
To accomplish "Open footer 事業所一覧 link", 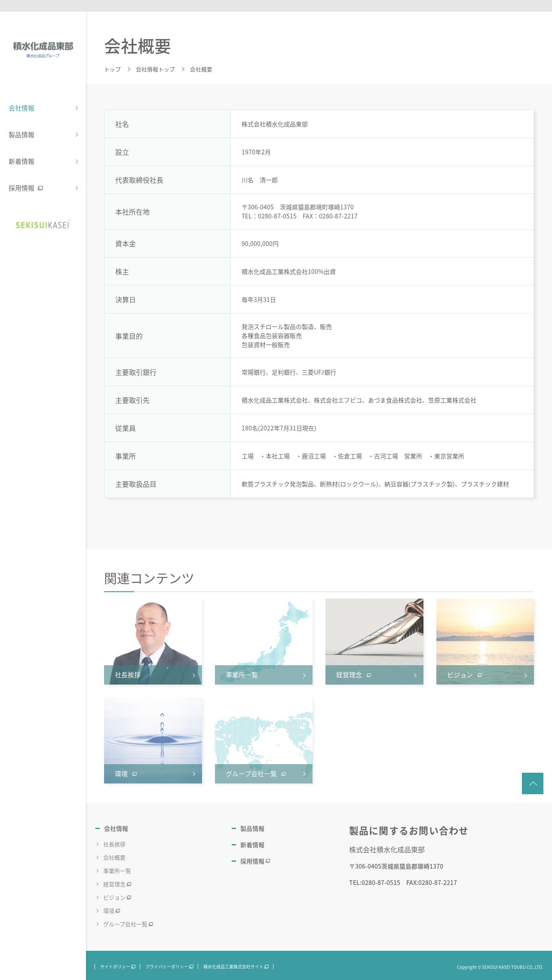I will [x=117, y=871].
